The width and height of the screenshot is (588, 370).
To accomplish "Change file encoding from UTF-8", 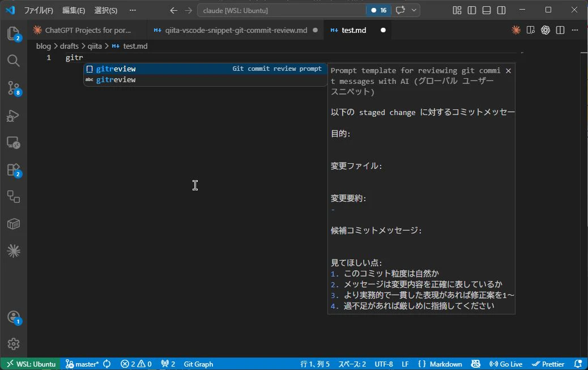I will click(x=384, y=364).
